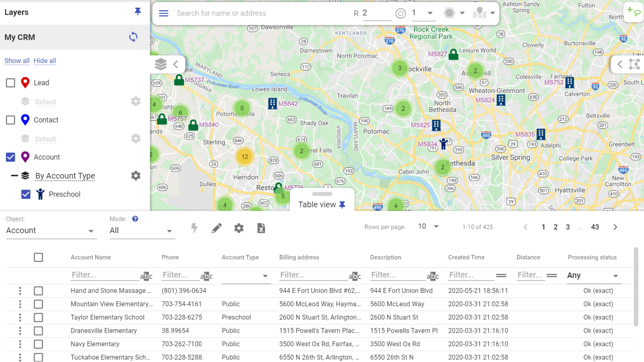644x362 pixels.
Task: Open table settings via gear icon
Action: click(x=239, y=228)
